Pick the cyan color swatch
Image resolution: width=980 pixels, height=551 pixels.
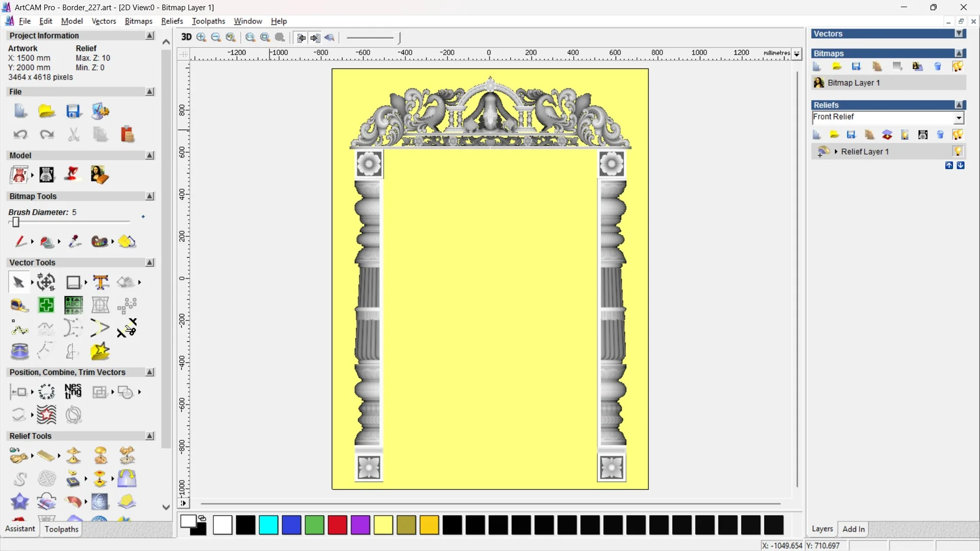[x=268, y=524]
